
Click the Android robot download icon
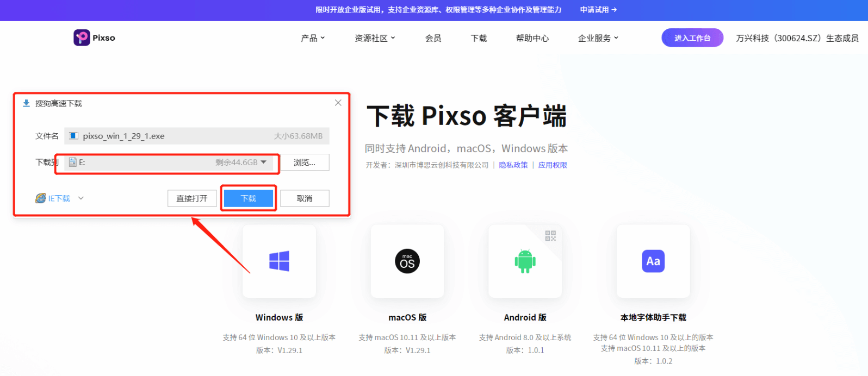(525, 261)
